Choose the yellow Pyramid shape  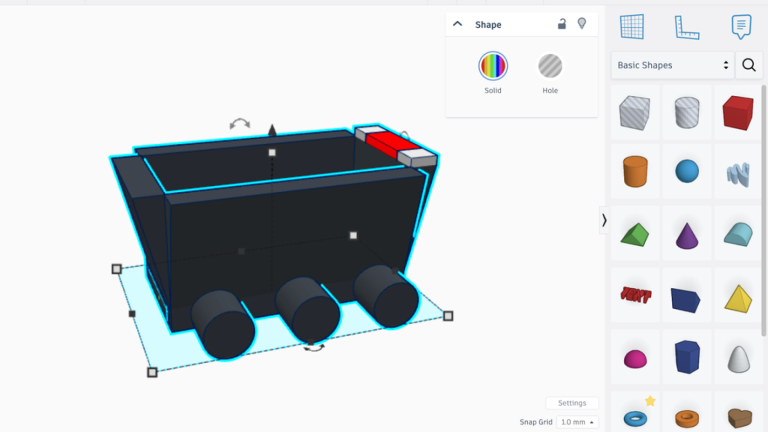[x=738, y=297]
